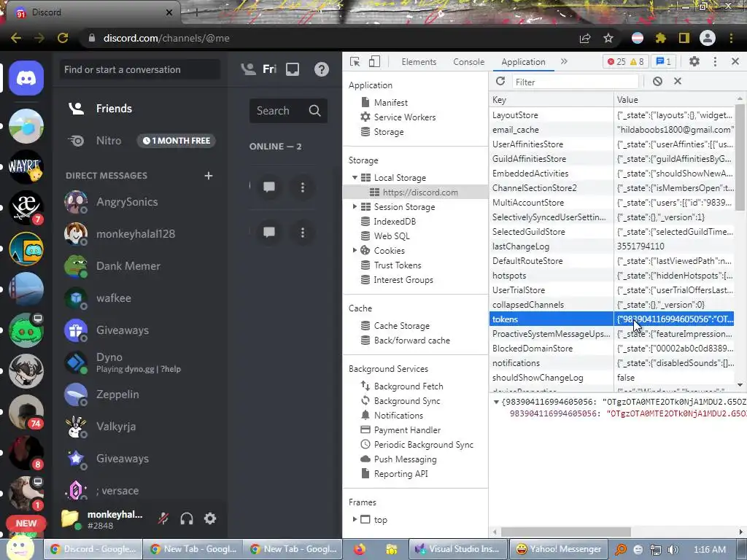This screenshot has width=747, height=560.
Task: Open the WAYRT server icon
Action: [x=26, y=167]
